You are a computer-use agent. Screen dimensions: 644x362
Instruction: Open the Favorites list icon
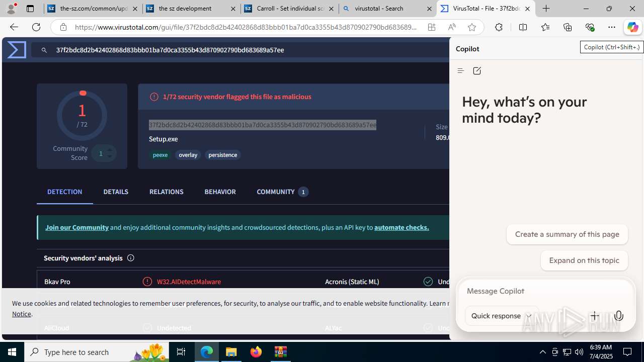click(x=545, y=27)
